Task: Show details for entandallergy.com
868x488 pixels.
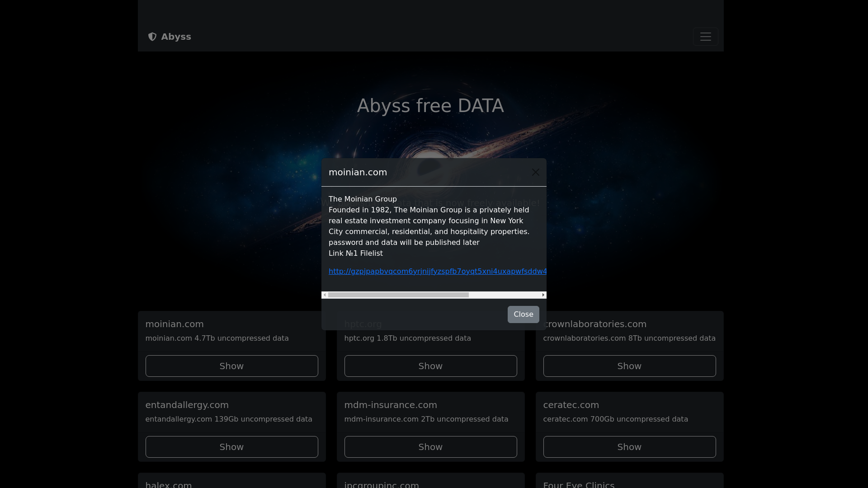Action: pos(231,447)
